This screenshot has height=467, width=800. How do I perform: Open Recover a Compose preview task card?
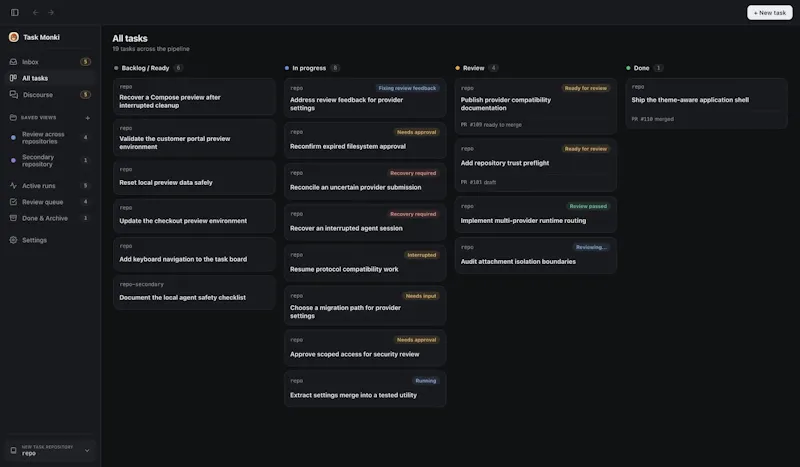(x=194, y=96)
